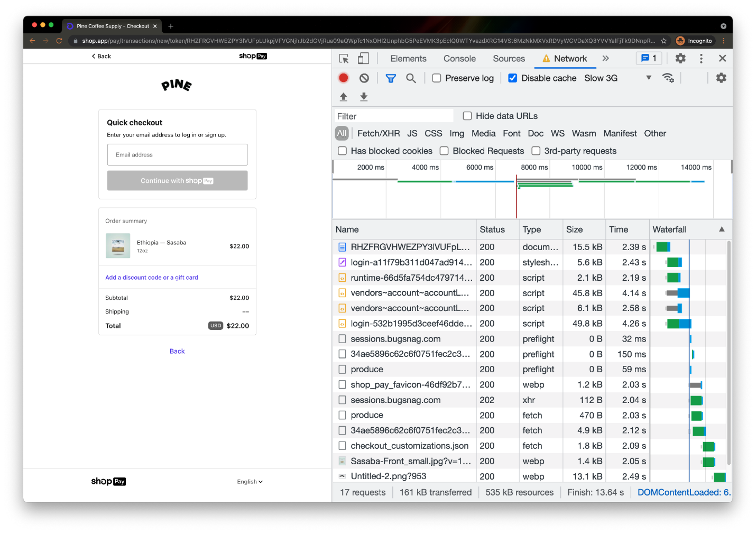
Task: Click the network request list scrollbar
Action: [729, 353]
